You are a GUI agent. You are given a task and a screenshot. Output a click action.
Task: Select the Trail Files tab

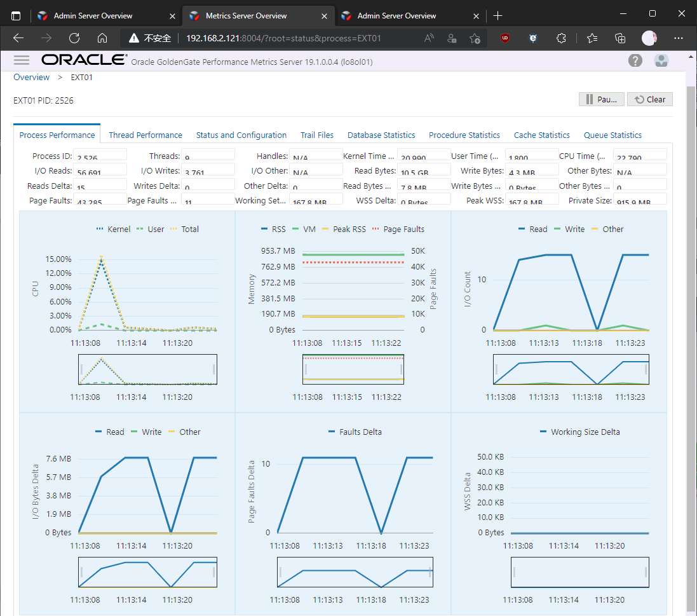pyautogui.click(x=317, y=135)
